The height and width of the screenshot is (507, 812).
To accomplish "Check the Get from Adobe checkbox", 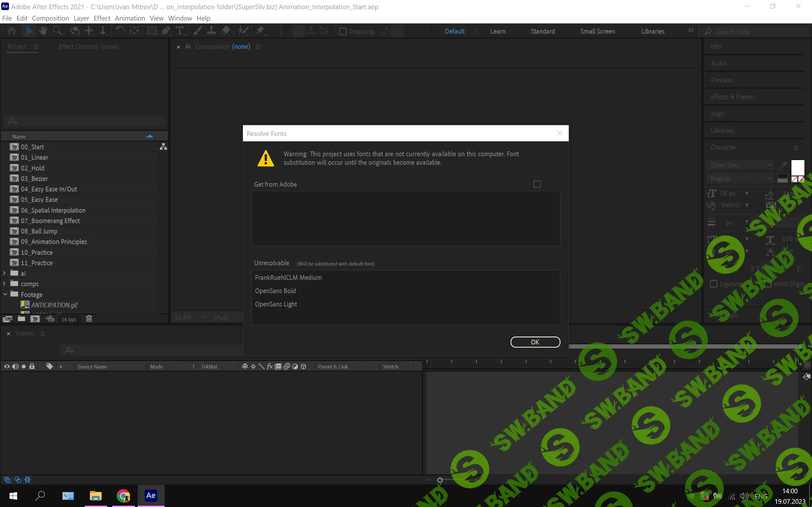I will pyautogui.click(x=537, y=184).
